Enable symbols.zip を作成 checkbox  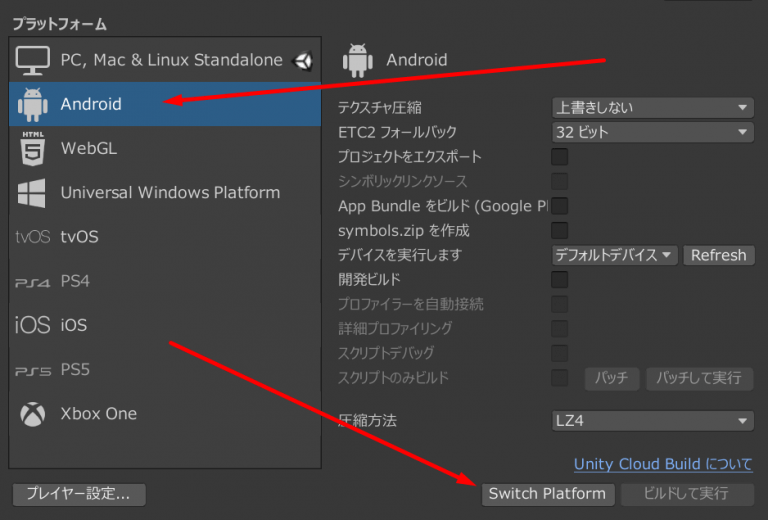pos(559,230)
